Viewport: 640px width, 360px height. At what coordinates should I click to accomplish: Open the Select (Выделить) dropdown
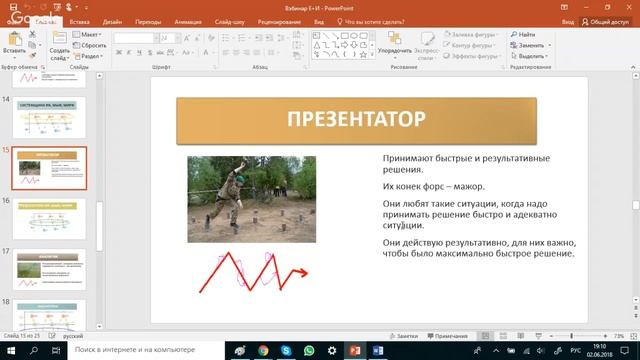click(x=529, y=56)
